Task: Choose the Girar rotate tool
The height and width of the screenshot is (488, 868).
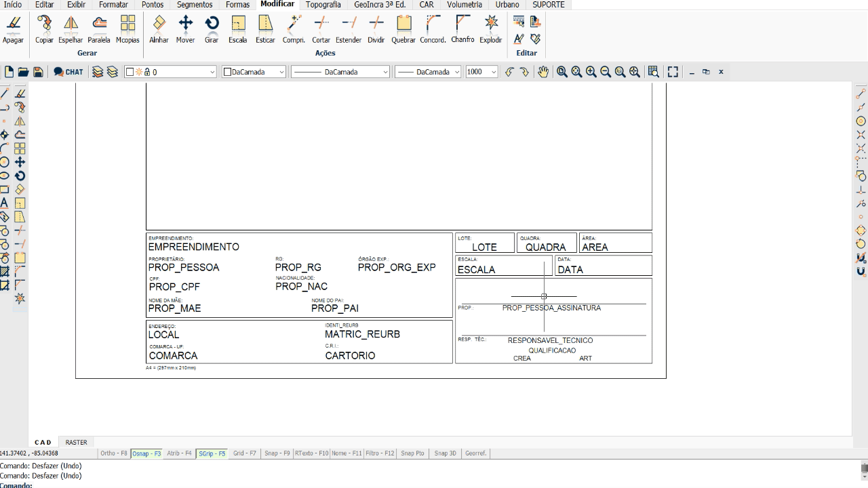Action: click(212, 30)
